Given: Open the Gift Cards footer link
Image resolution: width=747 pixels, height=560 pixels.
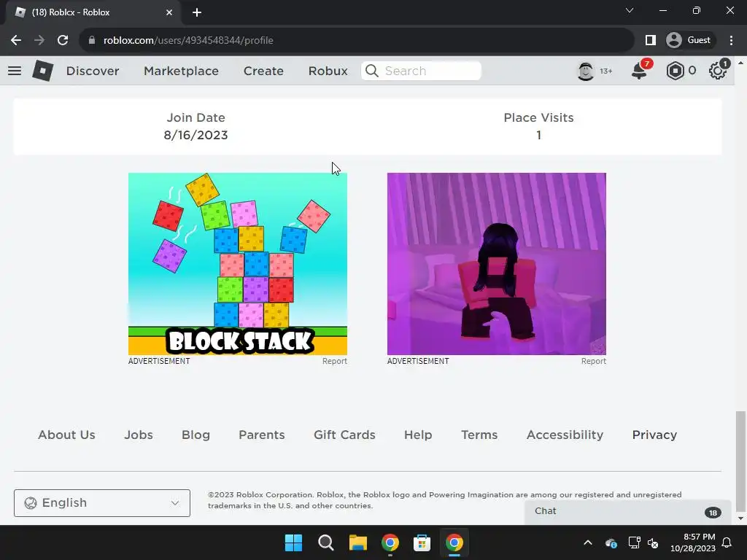Looking at the screenshot, I should 344,435.
